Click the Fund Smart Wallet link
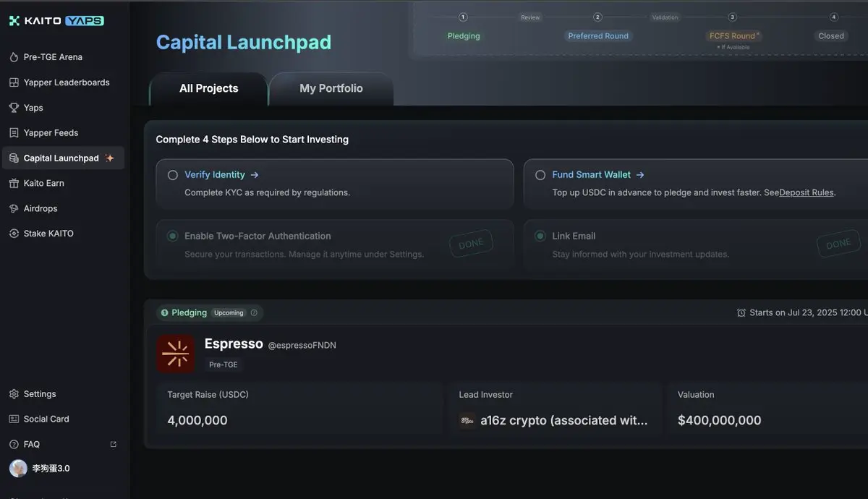The height and width of the screenshot is (499, 868). [x=592, y=175]
